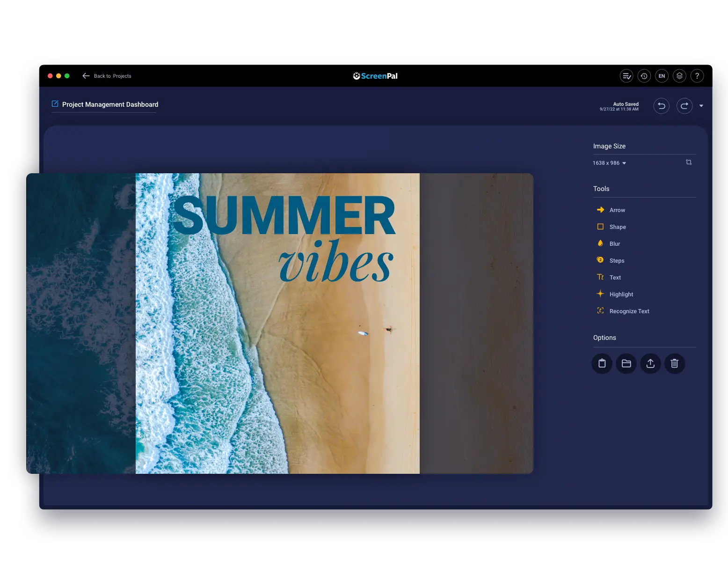Click the open folder option button
The height and width of the screenshot is (574, 728).
tap(626, 363)
